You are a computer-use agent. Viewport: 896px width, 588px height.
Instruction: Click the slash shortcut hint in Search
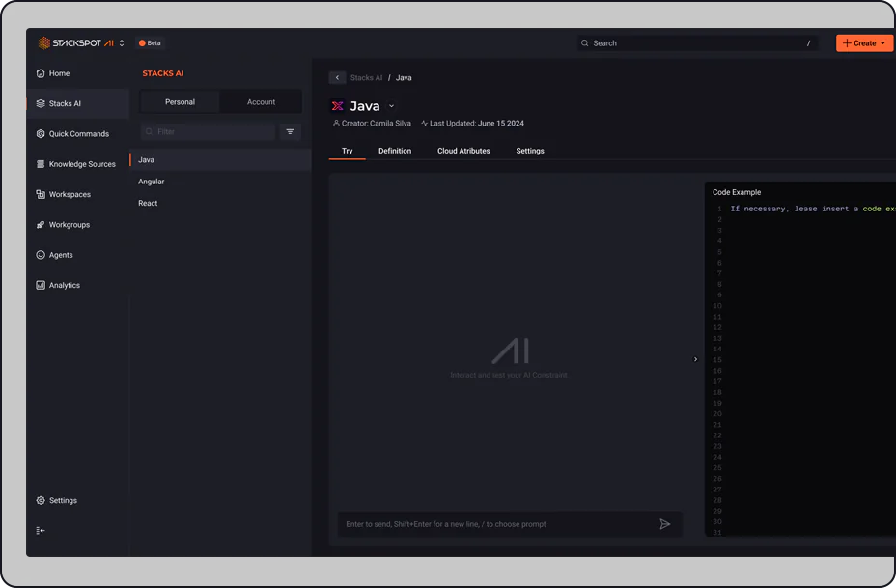click(x=808, y=43)
